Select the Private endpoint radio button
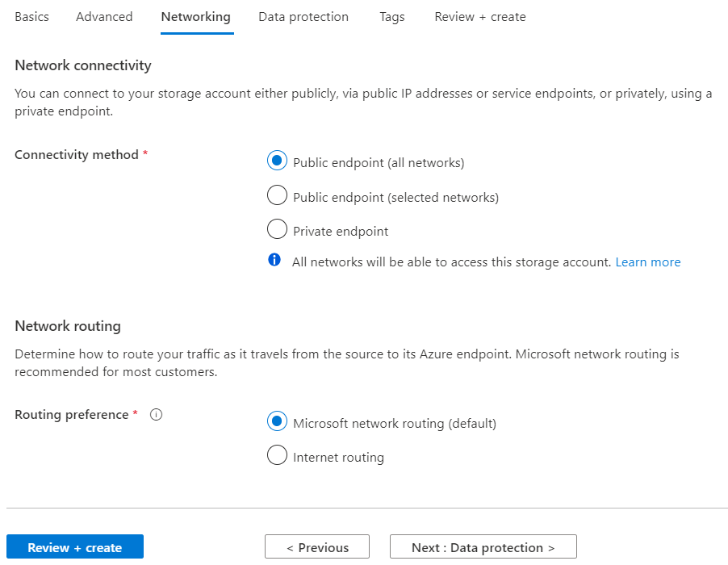728x565 pixels. tap(277, 230)
